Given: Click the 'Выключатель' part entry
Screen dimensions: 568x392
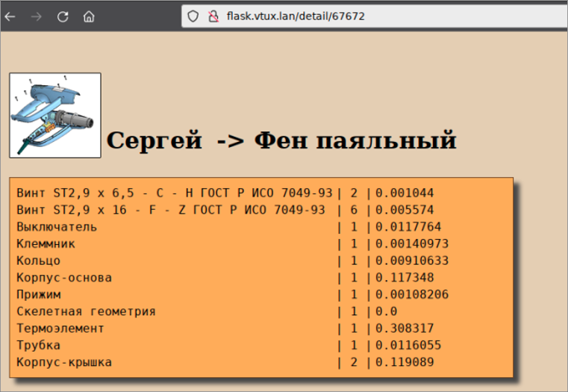Looking at the screenshot, I should [57, 226].
